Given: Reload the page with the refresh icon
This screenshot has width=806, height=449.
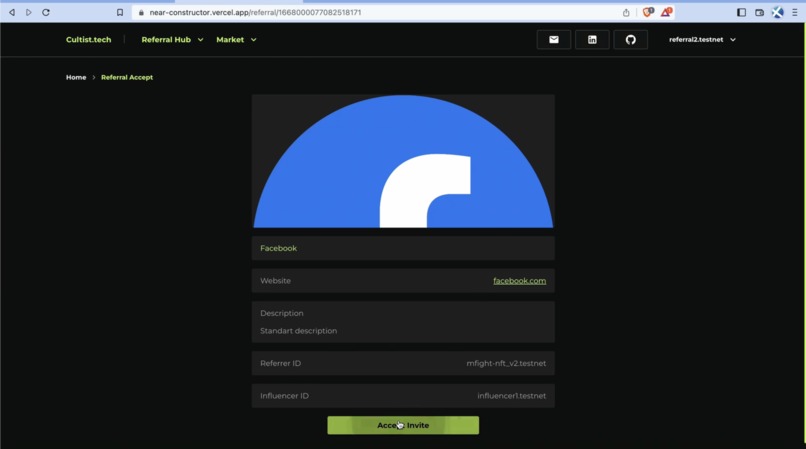Looking at the screenshot, I should pyautogui.click(x=46, y=12).
